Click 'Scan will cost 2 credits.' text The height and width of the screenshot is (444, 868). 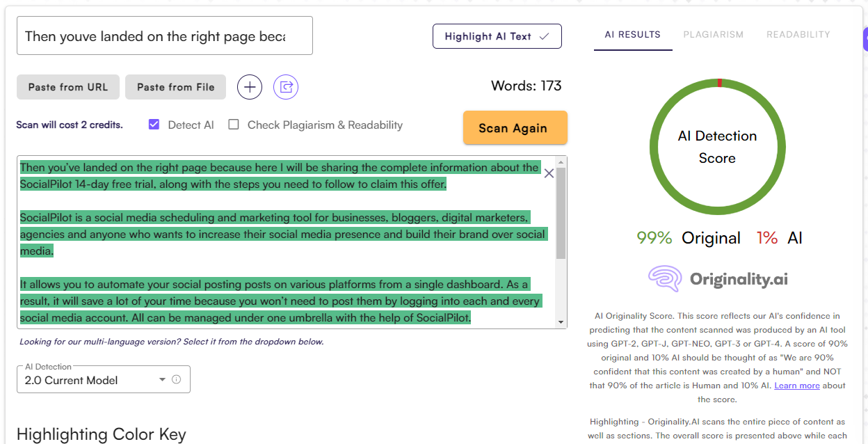click(x=70, y=125)
